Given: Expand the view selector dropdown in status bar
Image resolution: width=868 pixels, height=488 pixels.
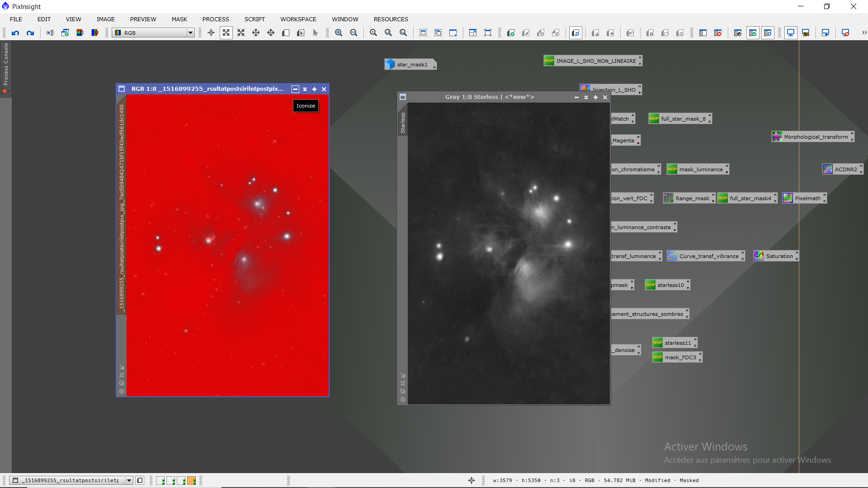Looking at the screenshot, I should click(129, 481).
